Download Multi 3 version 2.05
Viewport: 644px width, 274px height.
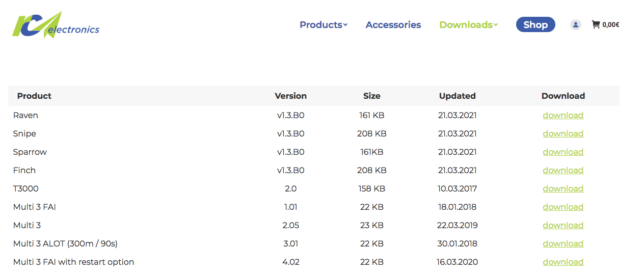point(562,225)
